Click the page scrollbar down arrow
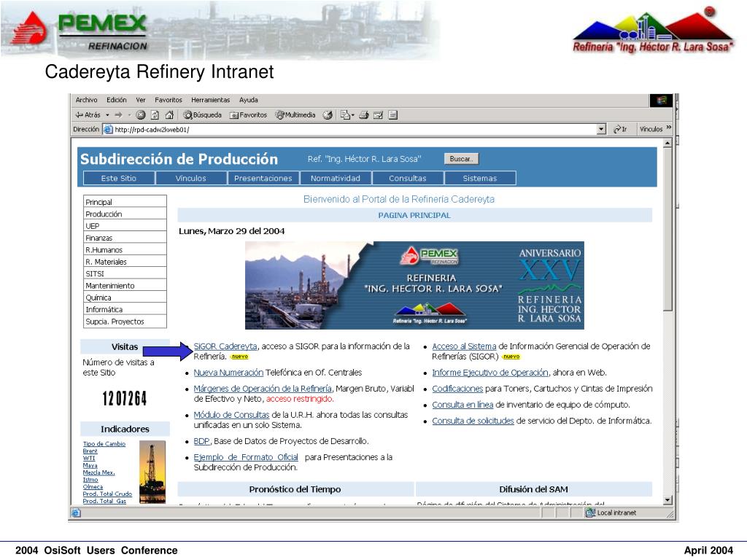The height and width of the screenshot is (560, 747). 667,500
